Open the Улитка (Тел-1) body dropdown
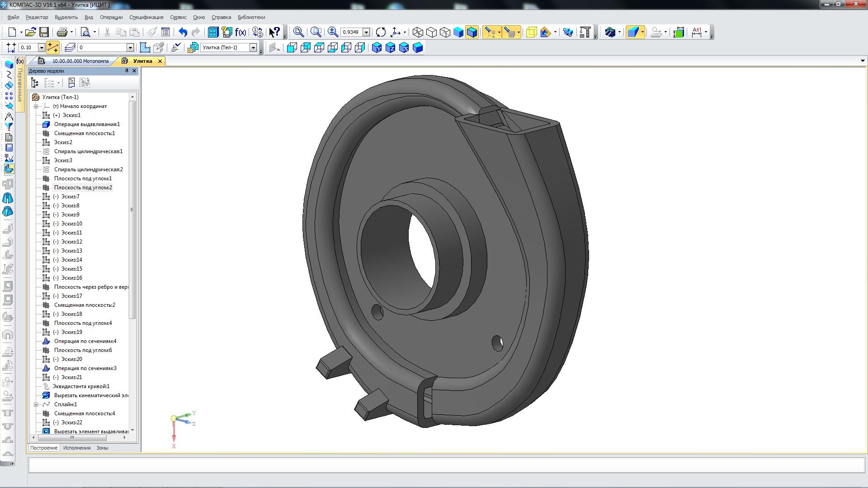 (x=253, y=47)
